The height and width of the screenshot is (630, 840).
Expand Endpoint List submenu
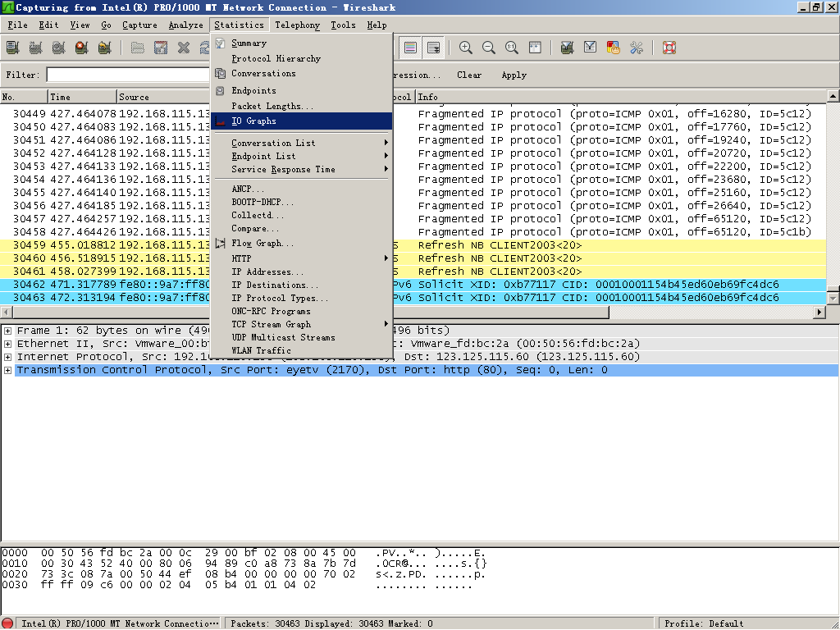[x=302, y=156]
